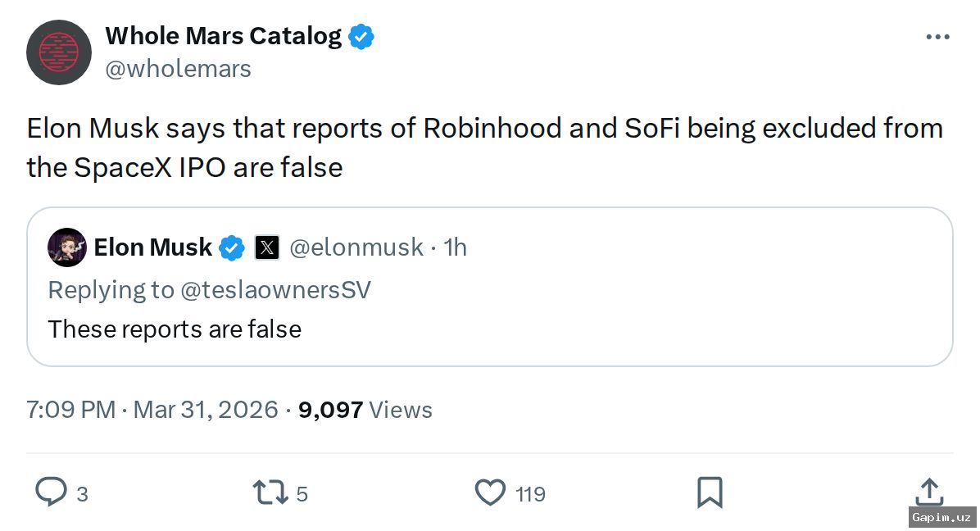
Task: Click the reply icon on the tweet
Action: (x=51, y=492)
